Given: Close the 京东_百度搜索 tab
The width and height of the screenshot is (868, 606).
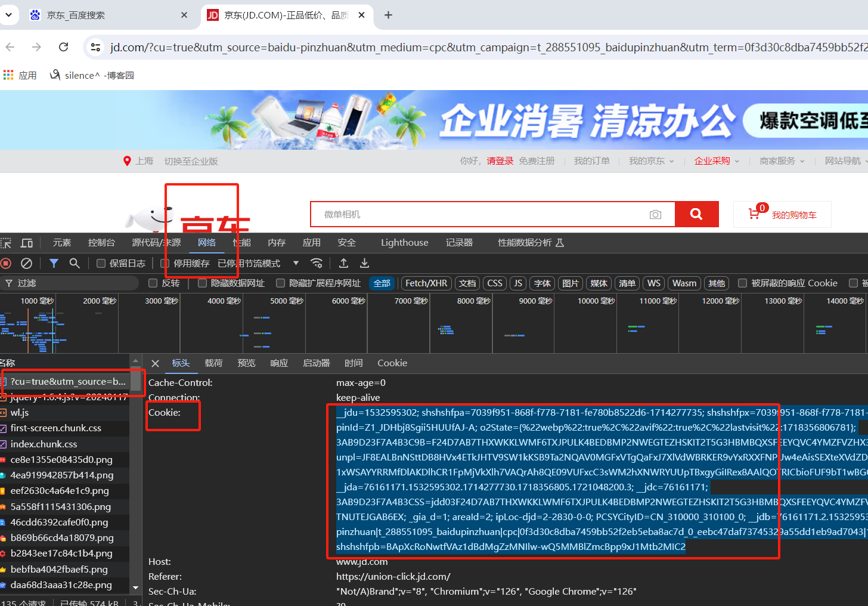Looking at the screenshot, I should (x=184, y=15).
